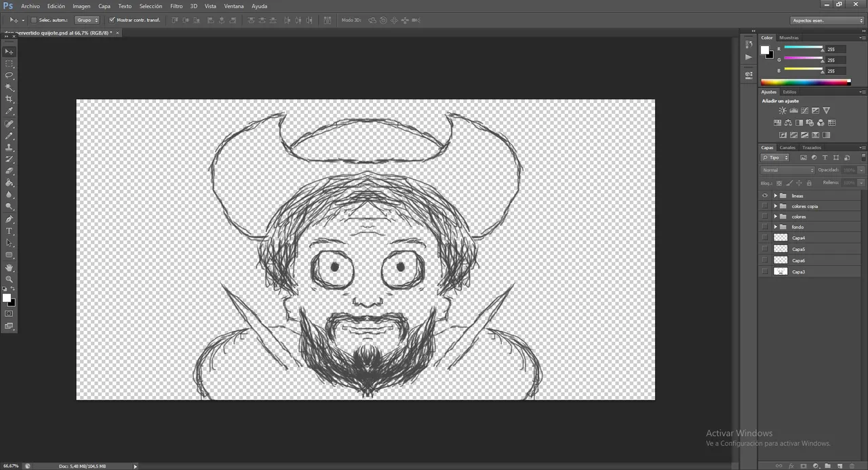
Task: Add a Brightness/Contrast adjustment
Action: [783, 111]
